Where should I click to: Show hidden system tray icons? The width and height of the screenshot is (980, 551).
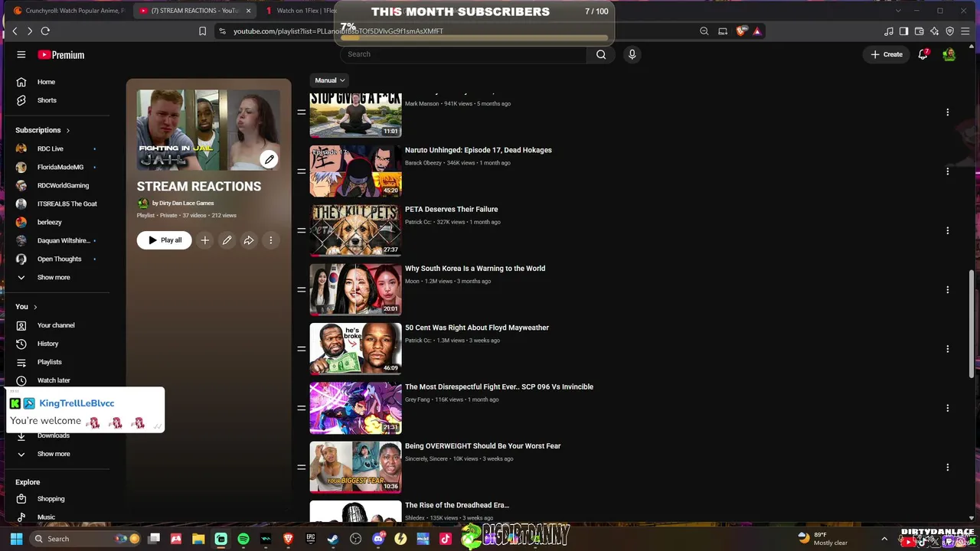884,539
